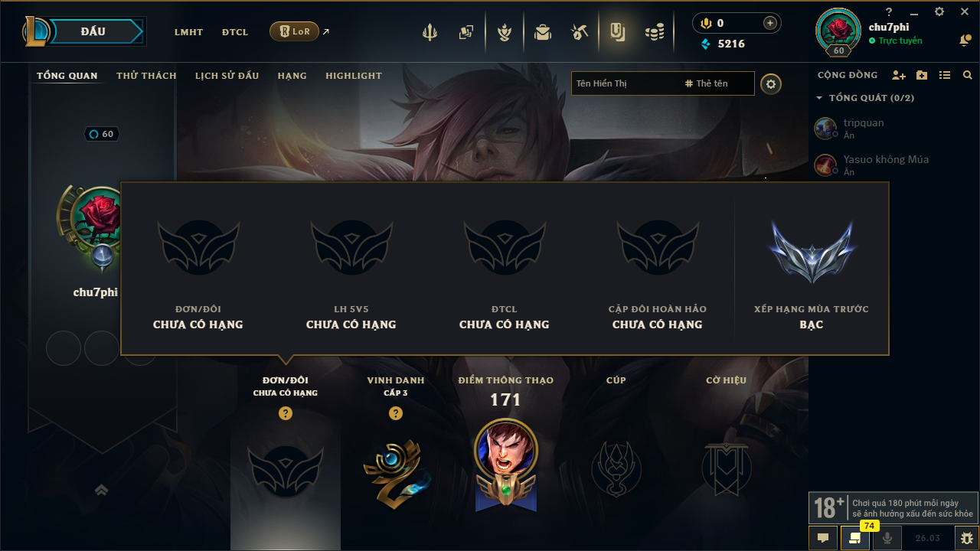The image size is (980, 551).
Task: Switch to the THỬ THÁCH tab
Action: point(146,76)
